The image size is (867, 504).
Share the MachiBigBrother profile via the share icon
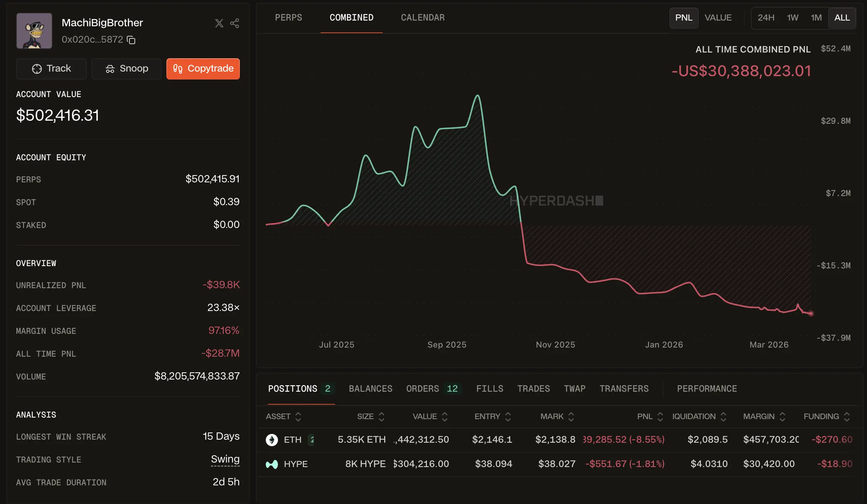point(234,23)
